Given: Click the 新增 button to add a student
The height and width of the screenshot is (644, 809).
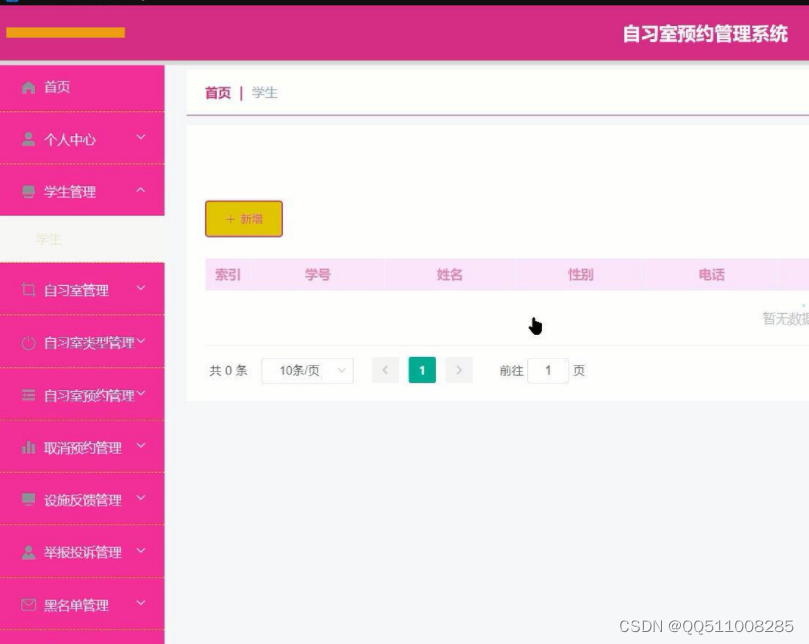Looking at the screenshot, I should click(243, 218).
